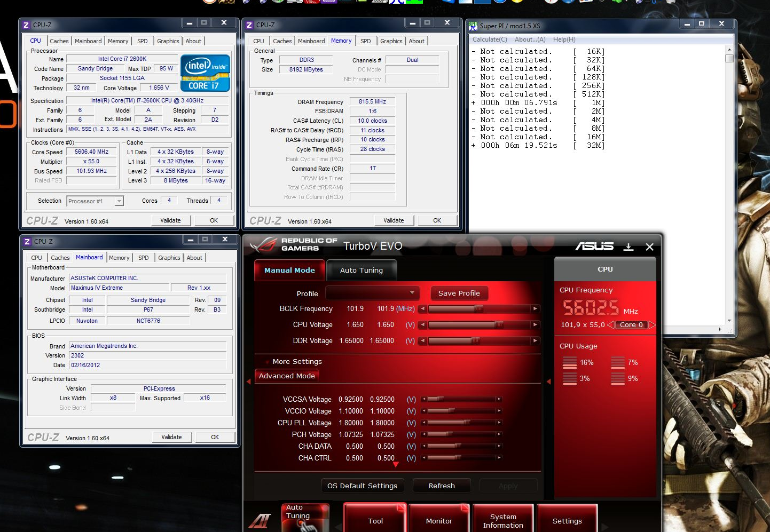Decrease CHA DATA with its left arrow
The width and height of the screenshot is (770, 532).
pos(423,446)
